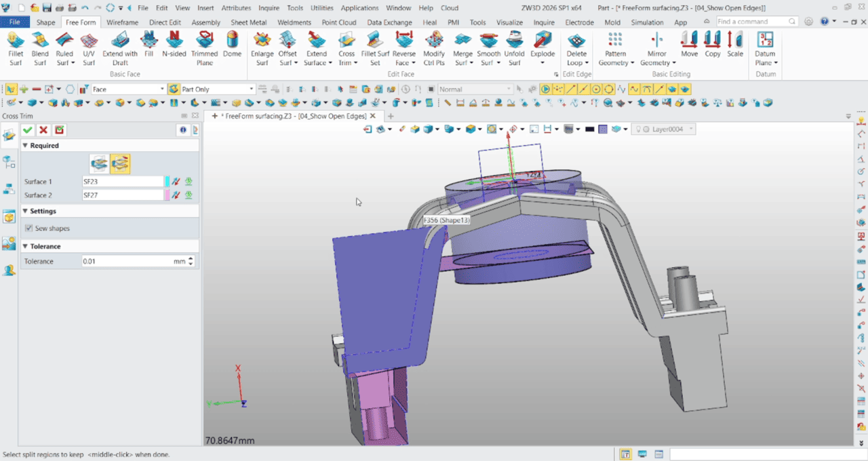This screenshot has height=461, width=868.
Task: Open the Face filter dropdown
Action: (x=162, y=89)
